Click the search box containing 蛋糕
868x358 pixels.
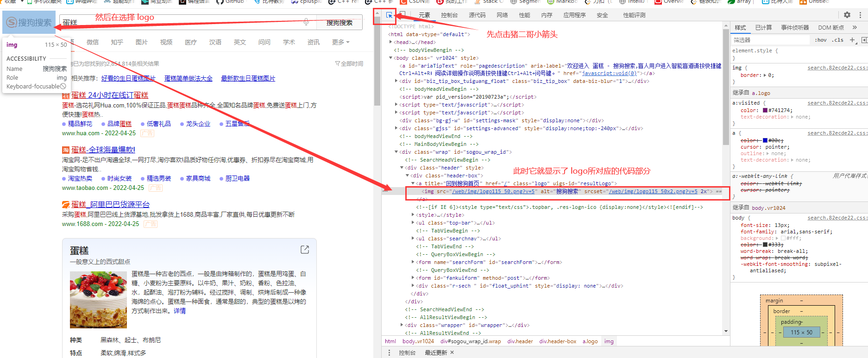pyautogui.click(x=188, y=22)
